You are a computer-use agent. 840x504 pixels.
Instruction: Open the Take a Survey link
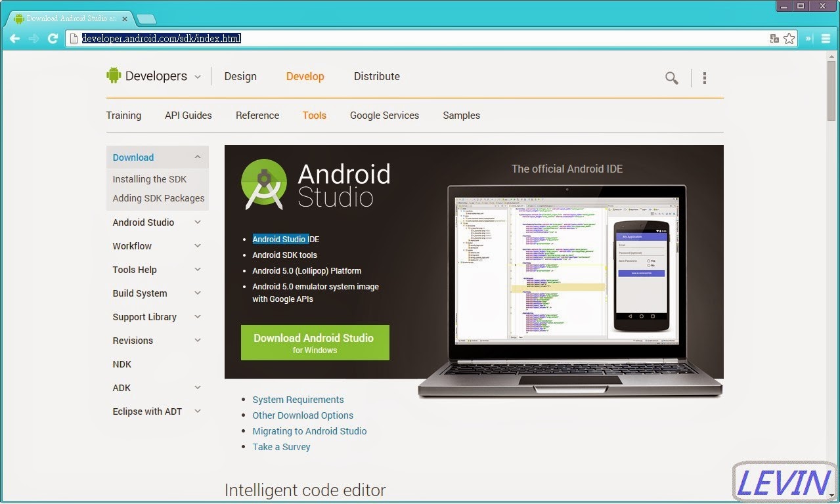pos(281,447)
